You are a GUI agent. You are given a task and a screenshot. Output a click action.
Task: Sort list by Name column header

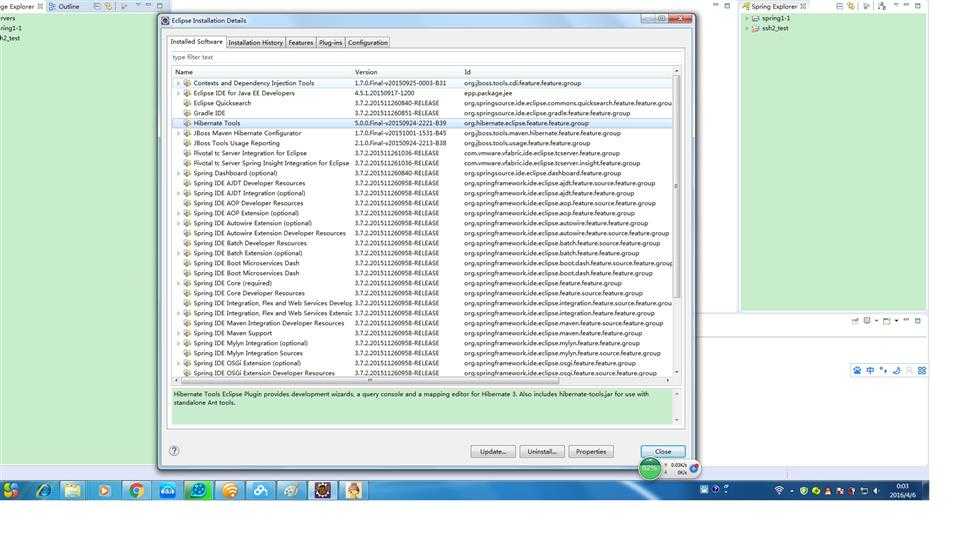coord(262,72)
